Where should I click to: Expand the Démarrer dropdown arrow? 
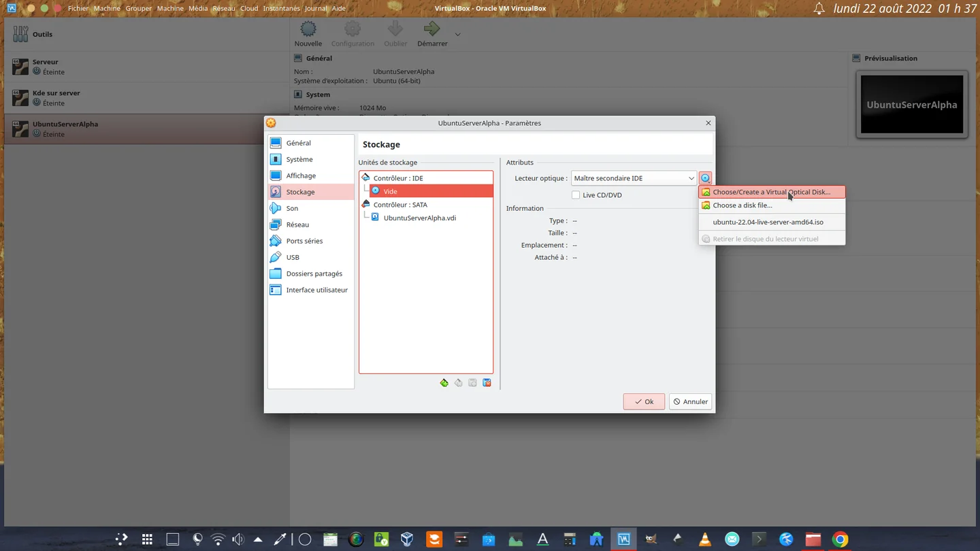458,35
